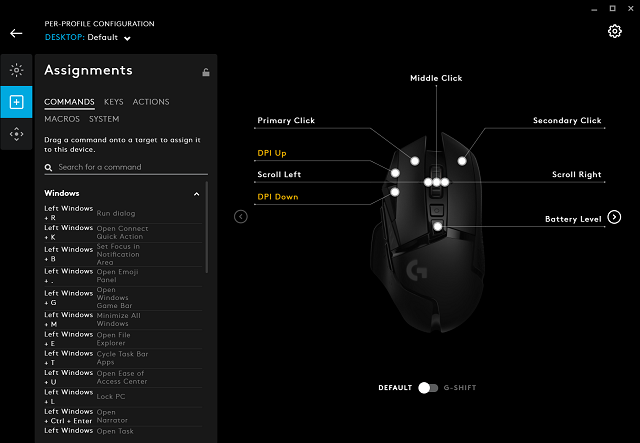640x443 pixels.
Task: Switch to the ACTIONS tab
Action: (151, 102)
